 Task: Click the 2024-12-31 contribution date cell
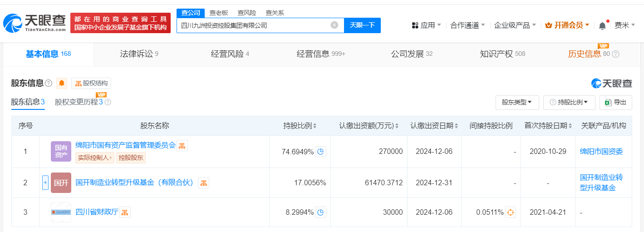point(434,183)
